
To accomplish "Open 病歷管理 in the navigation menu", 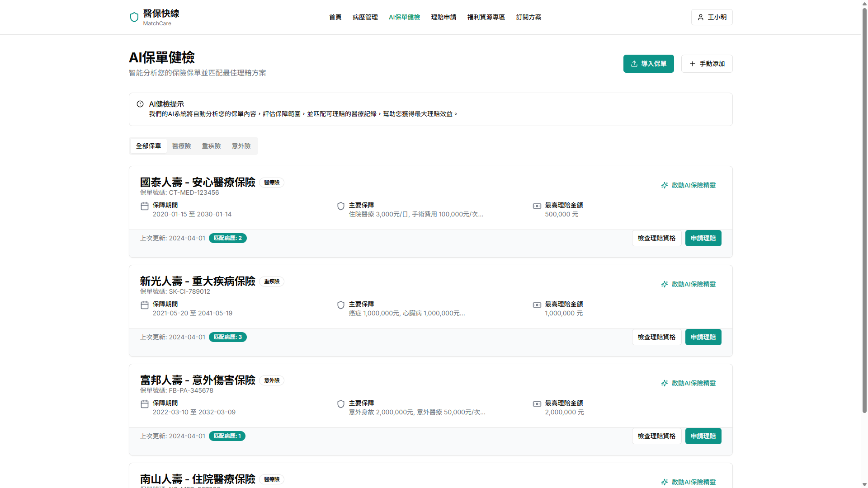I will pos(365,17).
